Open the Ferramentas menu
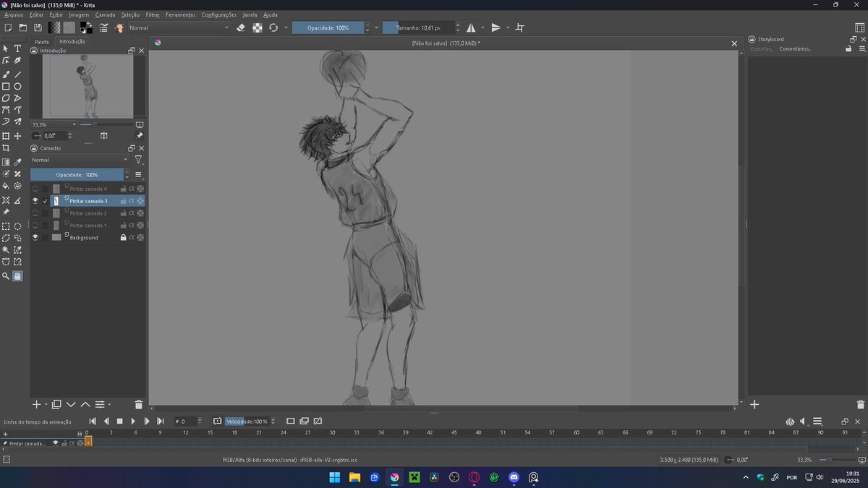This screenshot has width=868, height=488. [181, 14]
